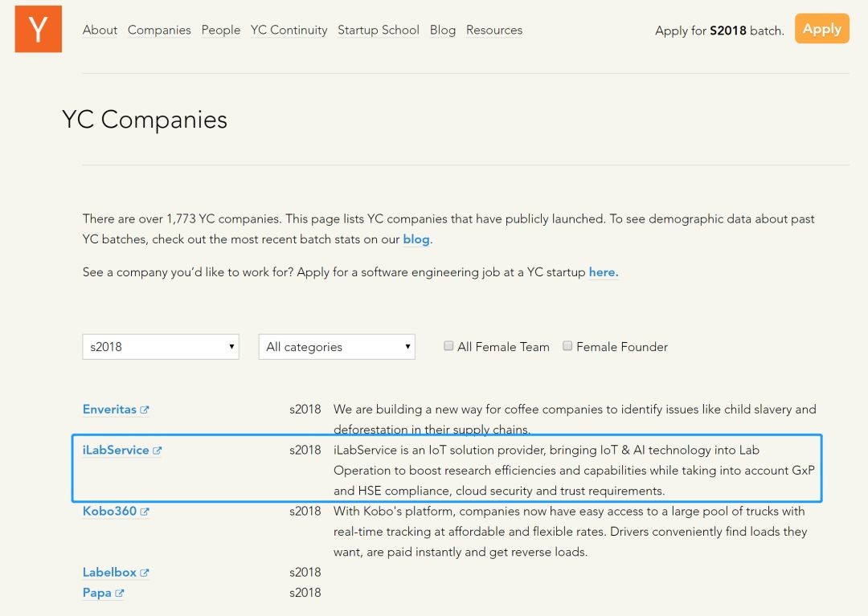Open external link icon beside Papa
868x616 pixels.
pyautogui.click(x=120, y=594)
